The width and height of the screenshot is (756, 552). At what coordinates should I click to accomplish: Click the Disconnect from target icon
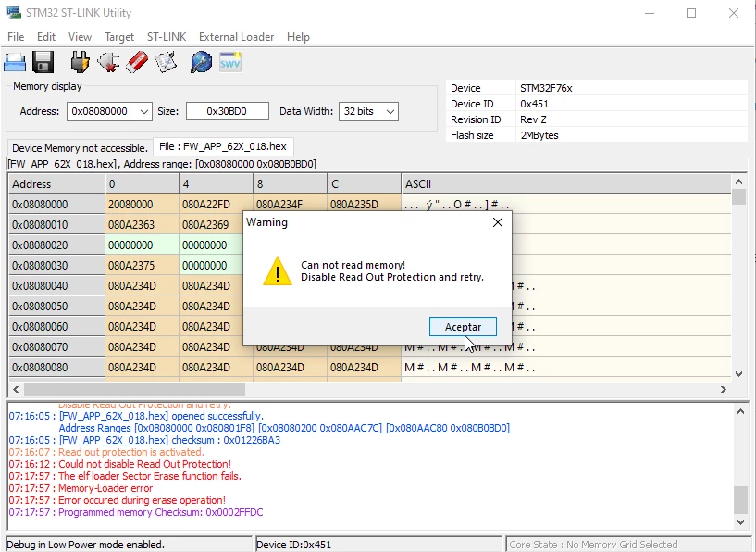(108, 62)
